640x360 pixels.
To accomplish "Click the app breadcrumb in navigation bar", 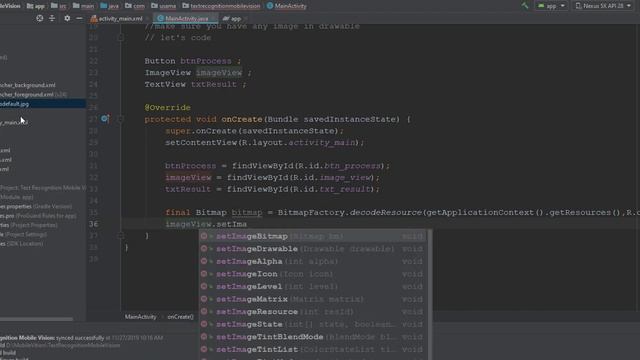I will click(x=36, y=6).
